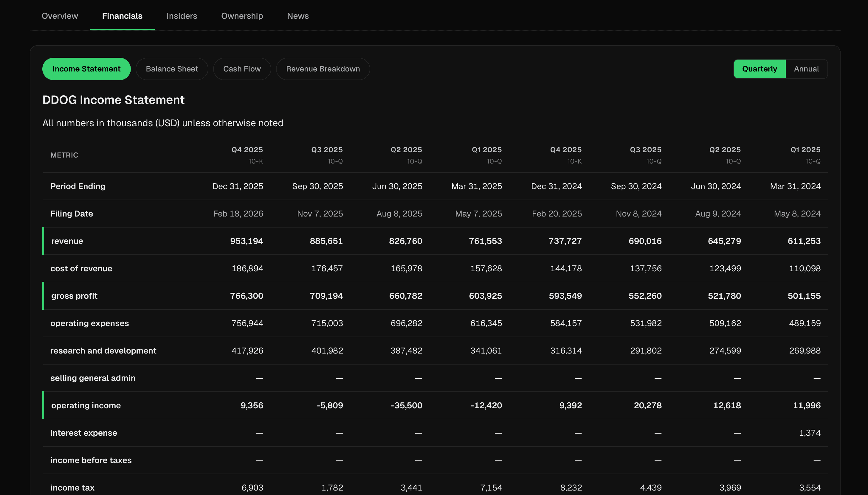Image resolution: width=868 pixels, height=495 pixels.
Task: Click income tax value 8,232
Action: tap(571, 488)
